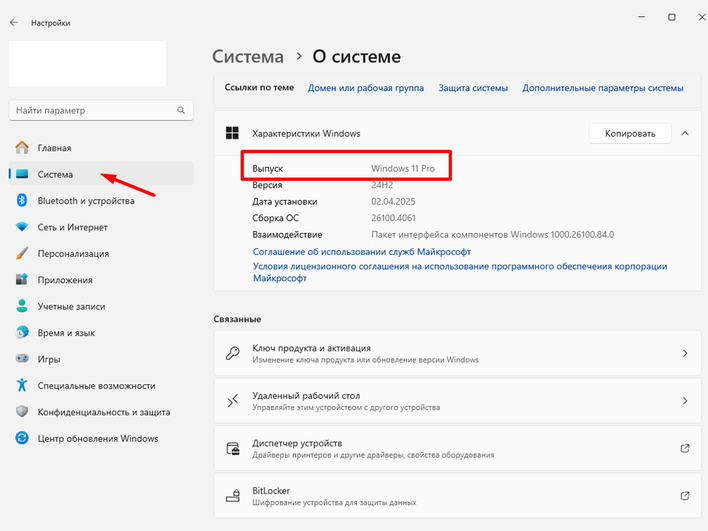Image resolution: width=708 pixels, height=531 pixels.
Task: Open Приложения settings
Action: (x=101, y=279)
